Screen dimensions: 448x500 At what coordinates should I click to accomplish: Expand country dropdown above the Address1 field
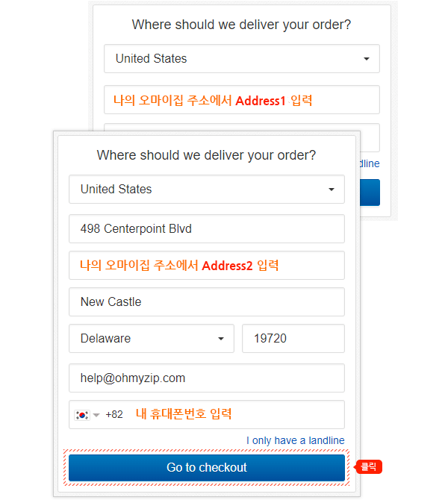point(241,59)
